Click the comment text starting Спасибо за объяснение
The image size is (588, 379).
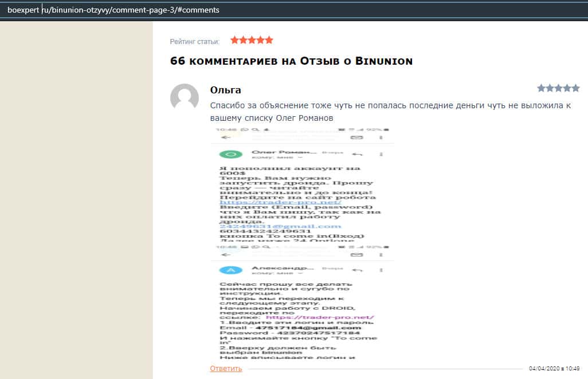pyautogui.click(x=390, y=112)
